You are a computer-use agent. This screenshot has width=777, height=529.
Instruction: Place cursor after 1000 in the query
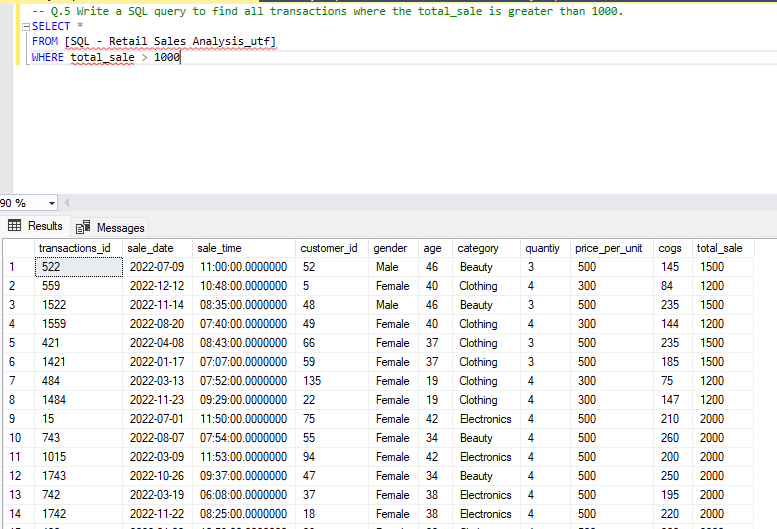180,57
